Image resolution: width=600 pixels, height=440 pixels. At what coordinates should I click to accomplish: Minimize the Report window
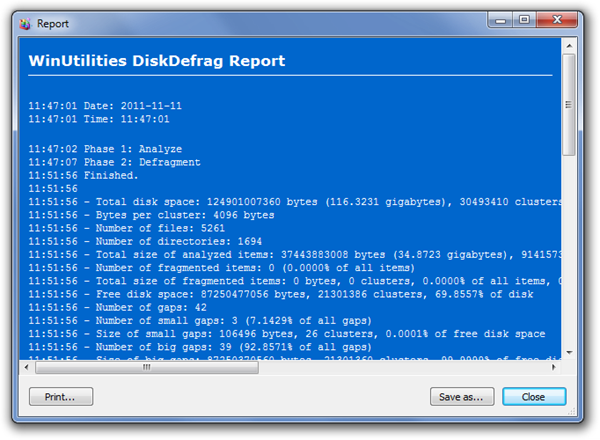coord(501,20)
